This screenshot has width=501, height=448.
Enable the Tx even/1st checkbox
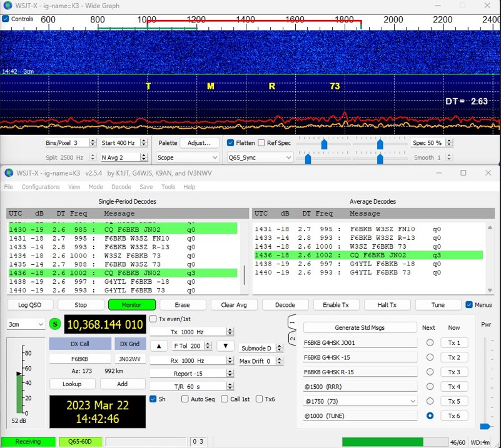click(154, 319)
